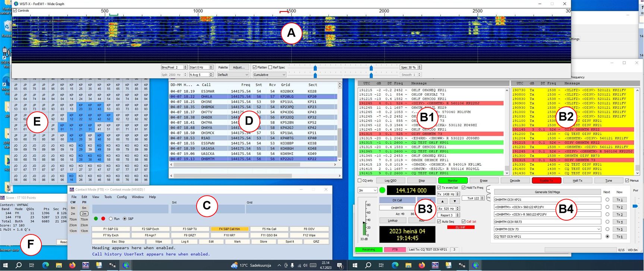Click lower-right blue spectrum slider handle
644x271 pixels.
(371, 75)
